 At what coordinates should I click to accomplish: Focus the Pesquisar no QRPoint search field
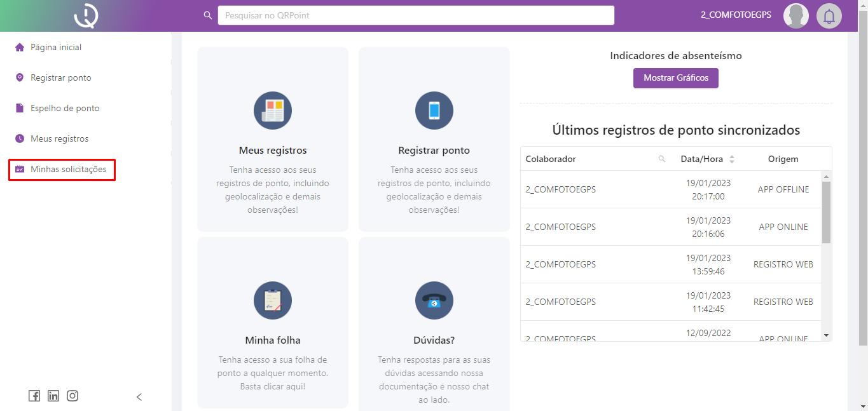(x=416, y=15)
